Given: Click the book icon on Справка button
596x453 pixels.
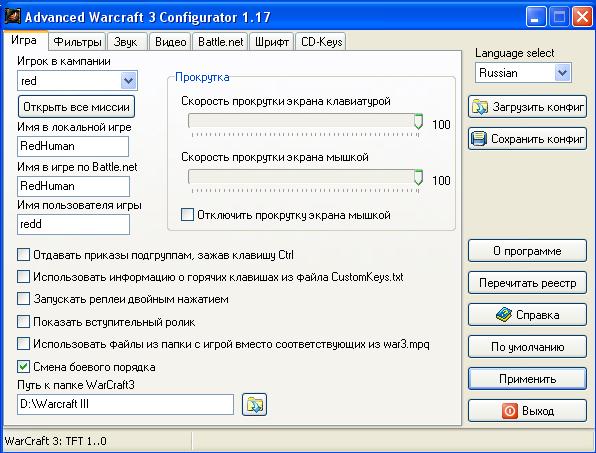Looking at the screenshot, I should [504, 315].
